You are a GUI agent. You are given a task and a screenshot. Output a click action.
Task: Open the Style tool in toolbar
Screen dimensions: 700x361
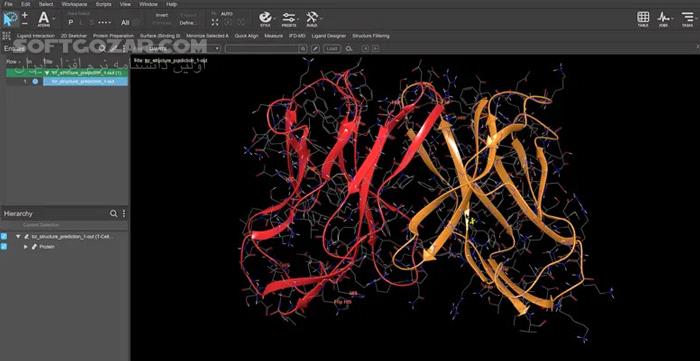265,18
